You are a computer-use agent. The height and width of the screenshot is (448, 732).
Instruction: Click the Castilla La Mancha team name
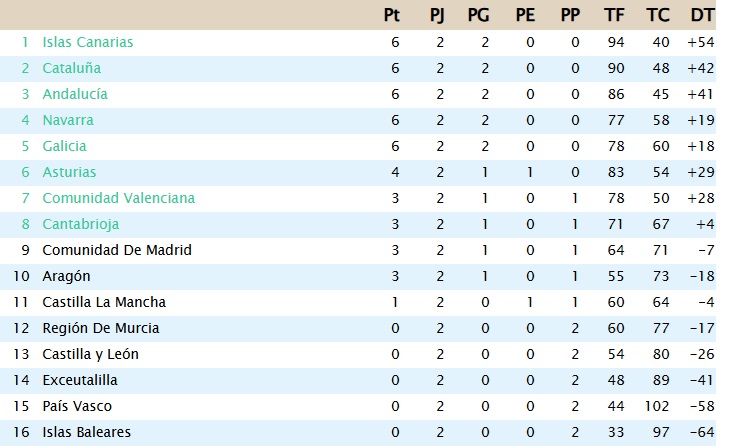click(104, 302)
